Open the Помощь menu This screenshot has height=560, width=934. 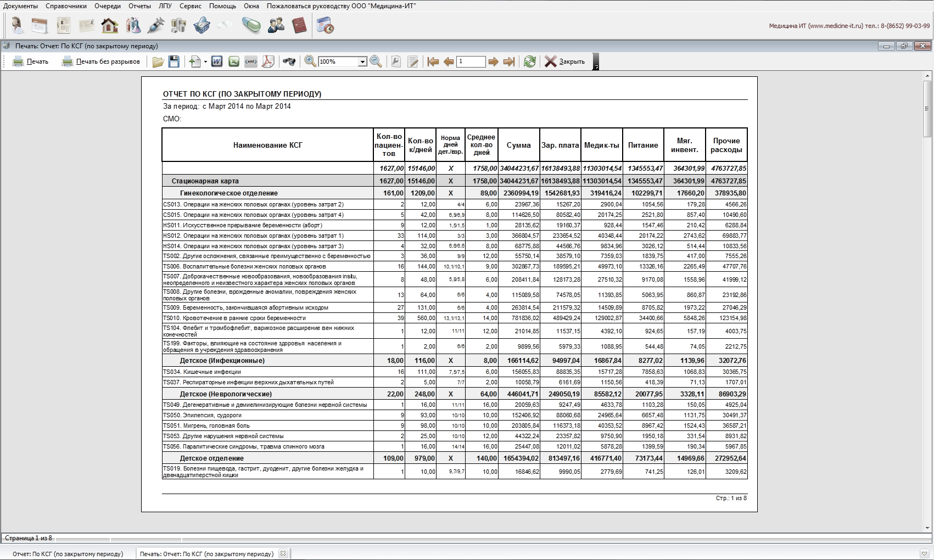click(x=222, y=6)
